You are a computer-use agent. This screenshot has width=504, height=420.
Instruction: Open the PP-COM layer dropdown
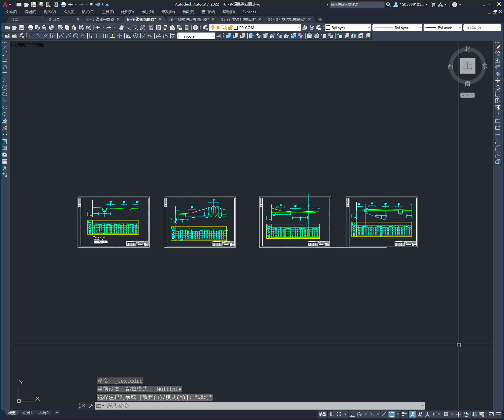pos(255,28)
